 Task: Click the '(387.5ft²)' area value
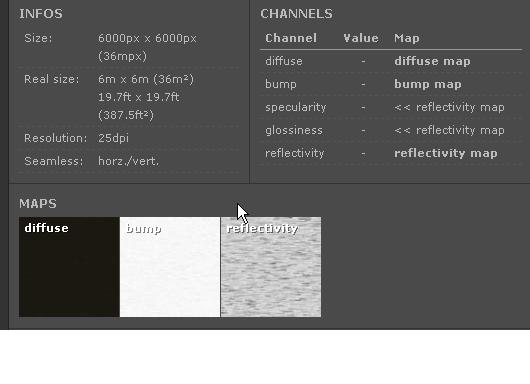tap(126, 115)
